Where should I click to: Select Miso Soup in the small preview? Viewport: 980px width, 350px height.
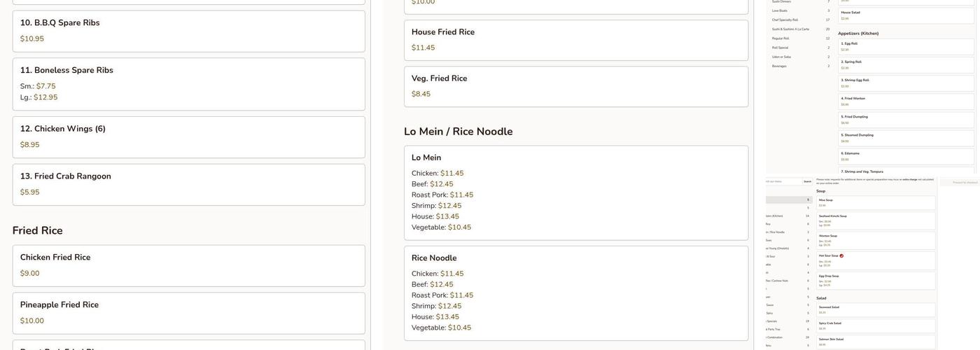(875, 202)
